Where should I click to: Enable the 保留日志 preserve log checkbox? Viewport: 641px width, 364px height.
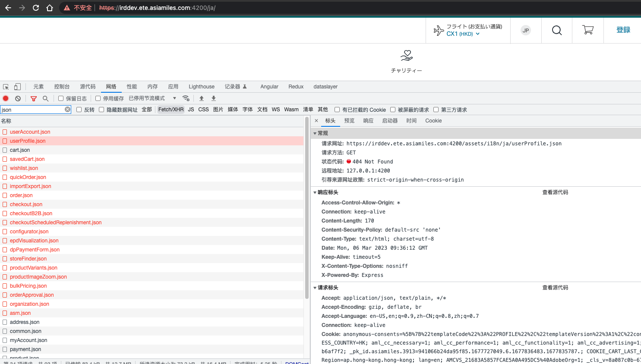60,98
